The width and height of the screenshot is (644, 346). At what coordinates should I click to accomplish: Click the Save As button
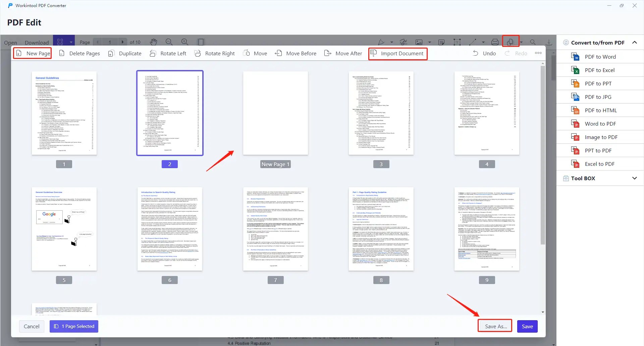click(495, 326)
